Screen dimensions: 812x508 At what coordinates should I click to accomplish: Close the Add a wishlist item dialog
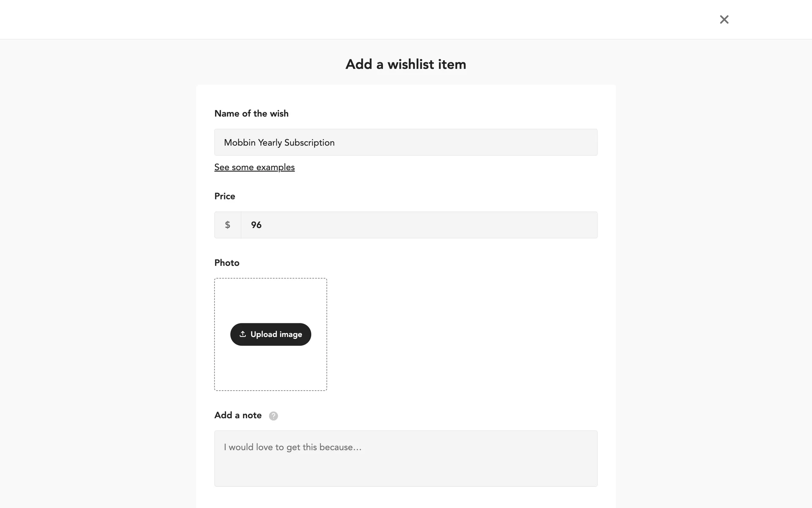724,19
